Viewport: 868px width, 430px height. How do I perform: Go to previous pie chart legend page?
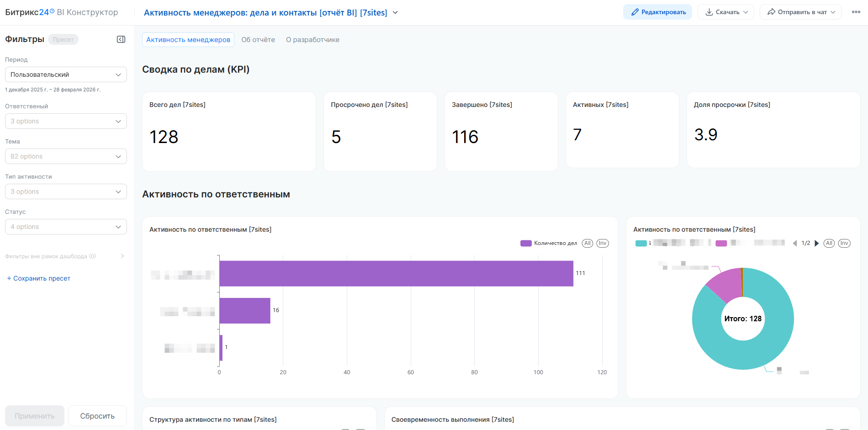(x=795, y=243)
